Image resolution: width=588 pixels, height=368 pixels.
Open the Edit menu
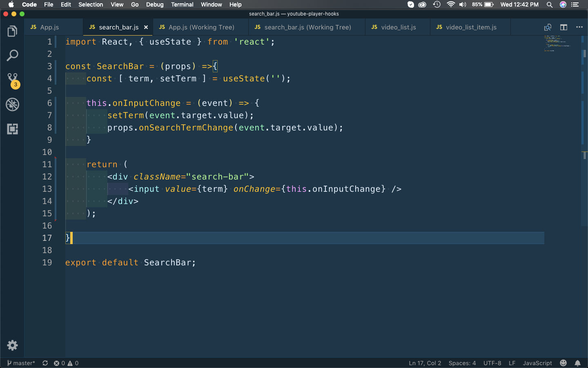pyautogui.click(x=66, y=4)
